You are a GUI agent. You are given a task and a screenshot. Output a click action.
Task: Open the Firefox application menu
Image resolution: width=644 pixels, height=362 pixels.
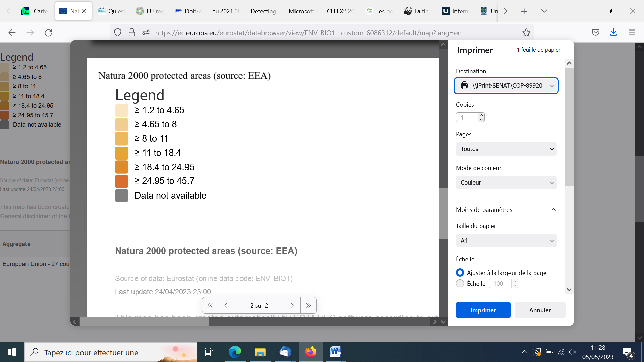point(632,33)
